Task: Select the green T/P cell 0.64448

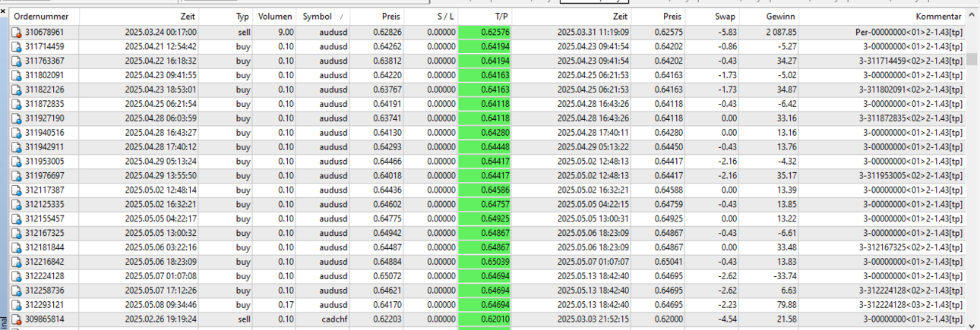Action: tap(486, 146)
